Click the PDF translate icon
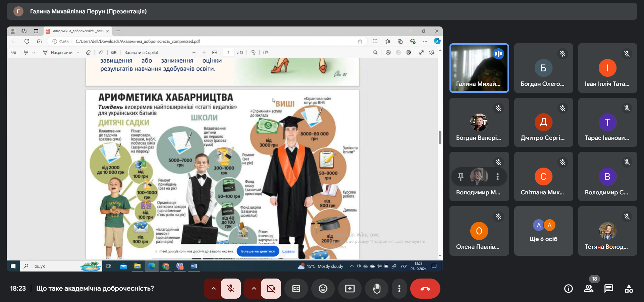This screenshot has width=644, height=302. click(114, 52)
